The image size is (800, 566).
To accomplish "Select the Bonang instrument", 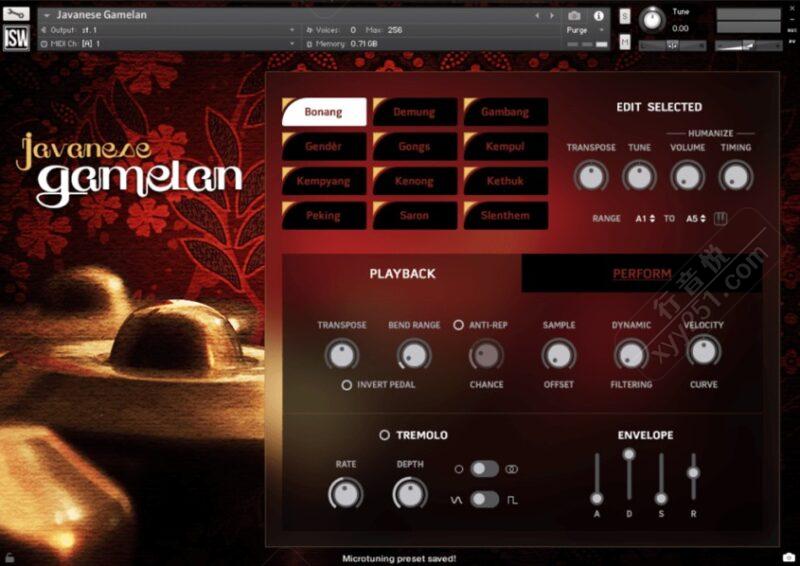I will point(324,112).
